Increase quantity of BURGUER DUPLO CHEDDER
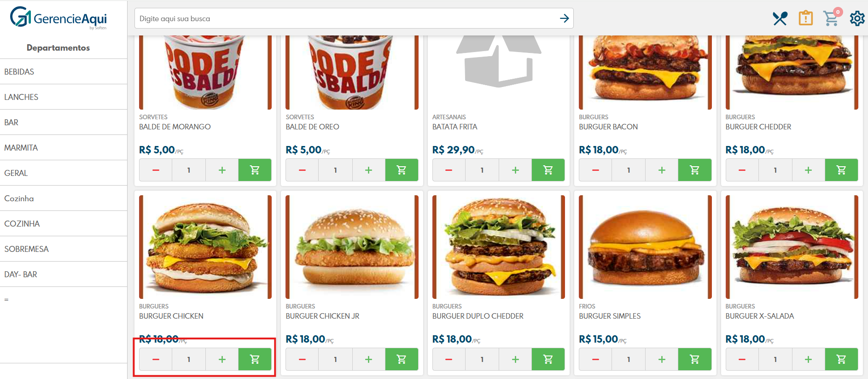Viewport: 868px width, 379px height. [515, 359]
